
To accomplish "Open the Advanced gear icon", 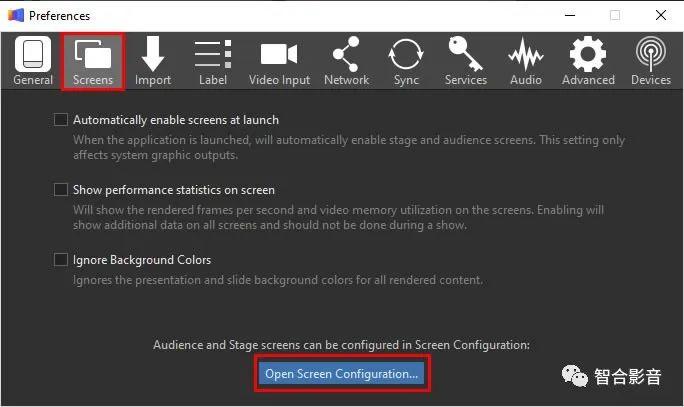I will point(587,55).
